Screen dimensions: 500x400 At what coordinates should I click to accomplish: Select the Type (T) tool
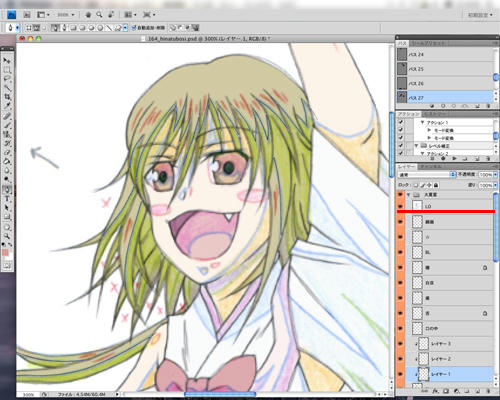point(7,199)
